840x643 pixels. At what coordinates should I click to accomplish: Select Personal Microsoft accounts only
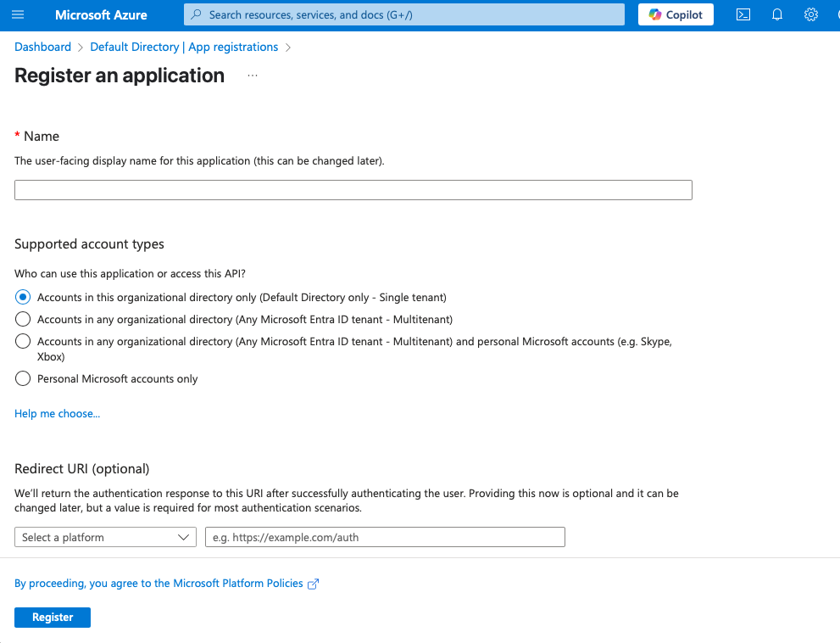[23, 378]
